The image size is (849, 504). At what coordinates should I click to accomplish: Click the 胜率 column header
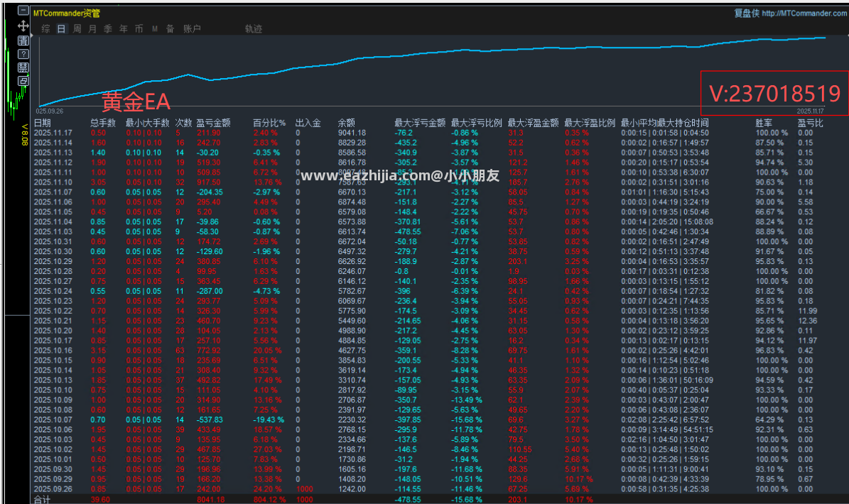tap(764, 123)
